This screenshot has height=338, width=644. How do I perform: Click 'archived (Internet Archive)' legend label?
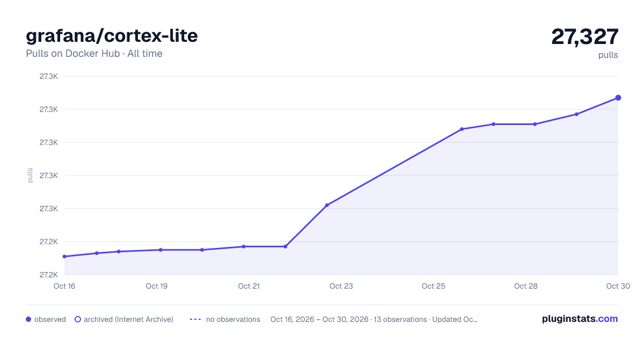pos(128,319)
